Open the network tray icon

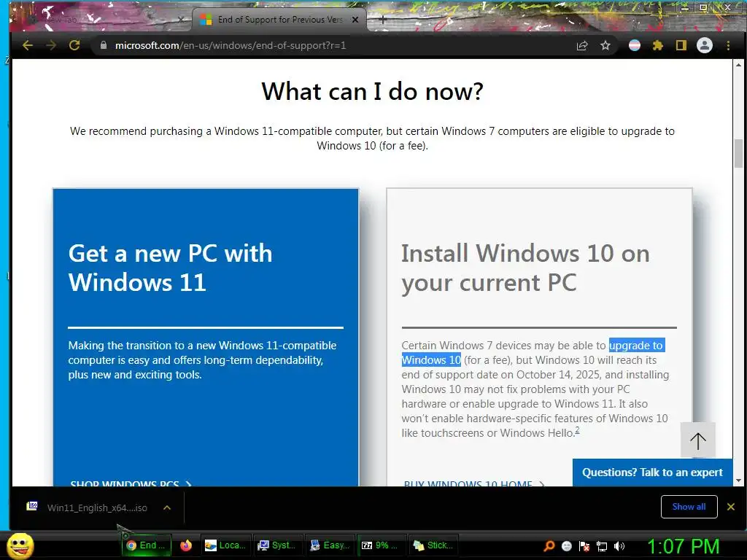602,546
